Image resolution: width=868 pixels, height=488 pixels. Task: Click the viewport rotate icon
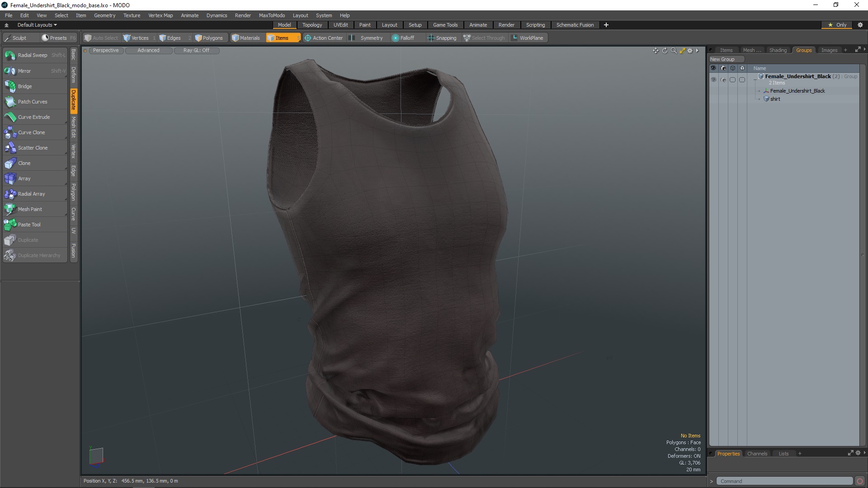(x=665, y=51)
